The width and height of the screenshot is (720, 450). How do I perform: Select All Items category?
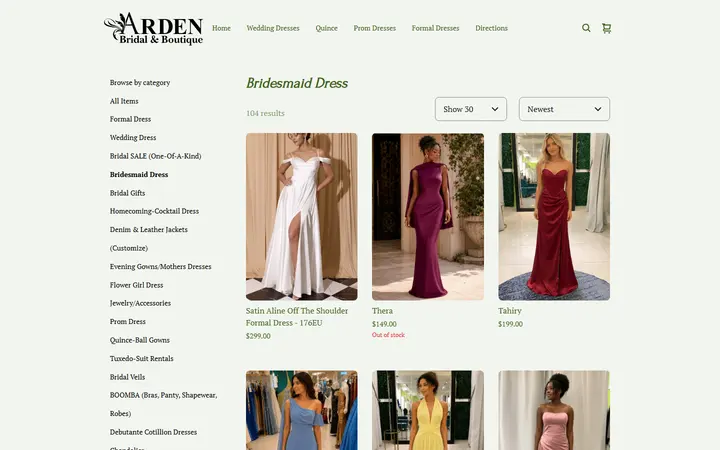(124, 101)
